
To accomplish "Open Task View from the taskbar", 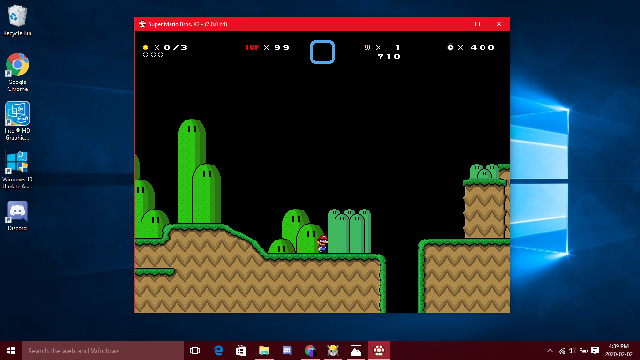I will pos(195,351).
